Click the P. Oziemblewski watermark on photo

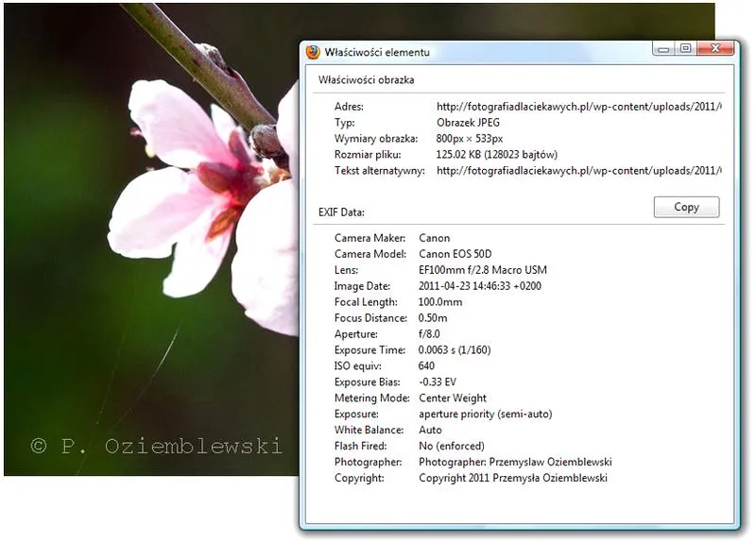click(x=157, y=446)
